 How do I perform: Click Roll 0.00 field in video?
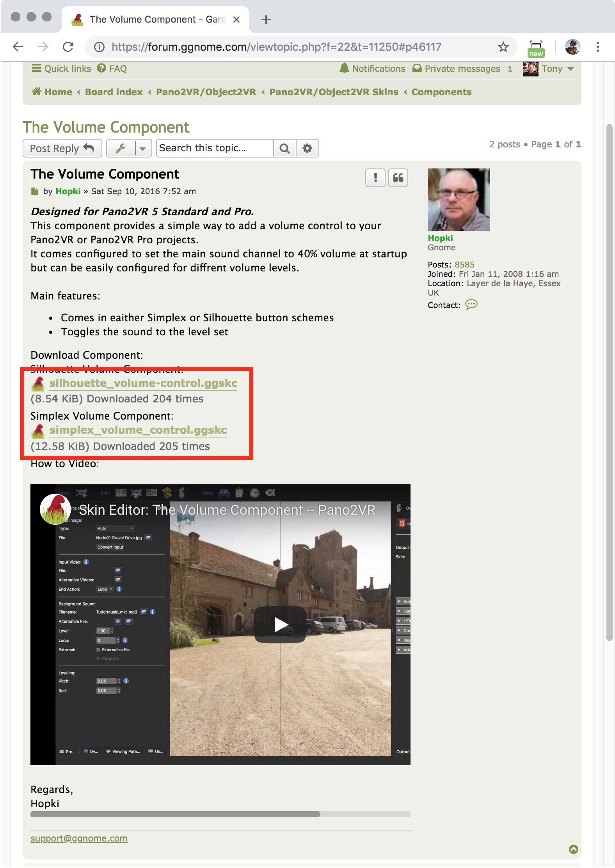(106, 691)
